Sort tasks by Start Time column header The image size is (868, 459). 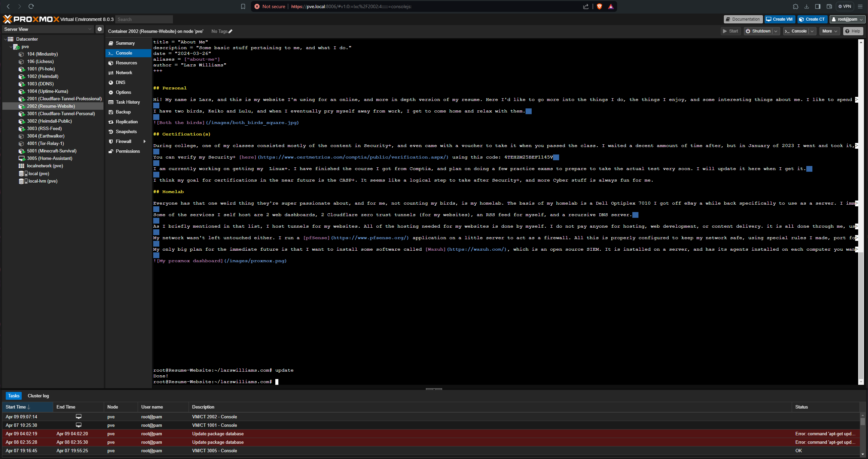coord(28,407)
